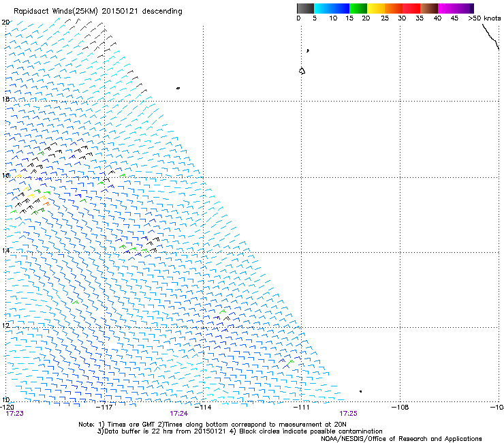Viewport: 504px width, 443px height.
Task: Click the 'Data buffer is 22 hrs' note line
Action: (x=240, y=431)
